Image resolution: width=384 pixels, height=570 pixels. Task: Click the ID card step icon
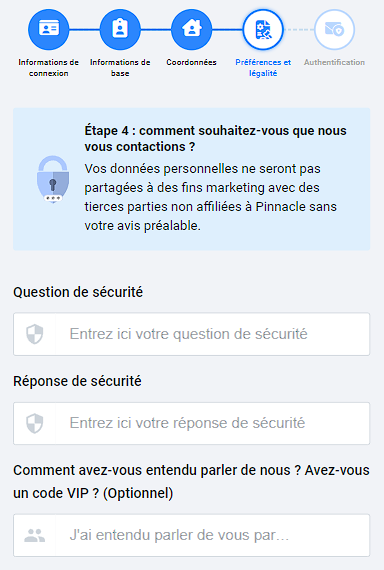coord(49,29)
